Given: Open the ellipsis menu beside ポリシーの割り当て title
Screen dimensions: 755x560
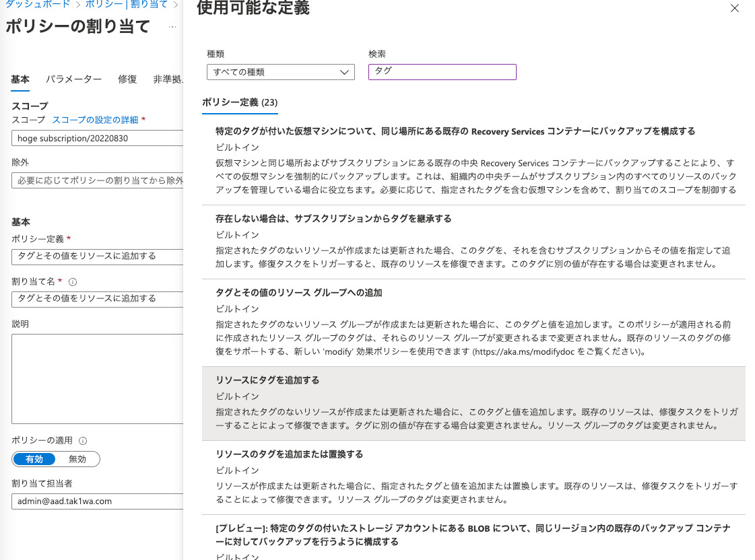Looking at the screenshot, I should point(172,27).
